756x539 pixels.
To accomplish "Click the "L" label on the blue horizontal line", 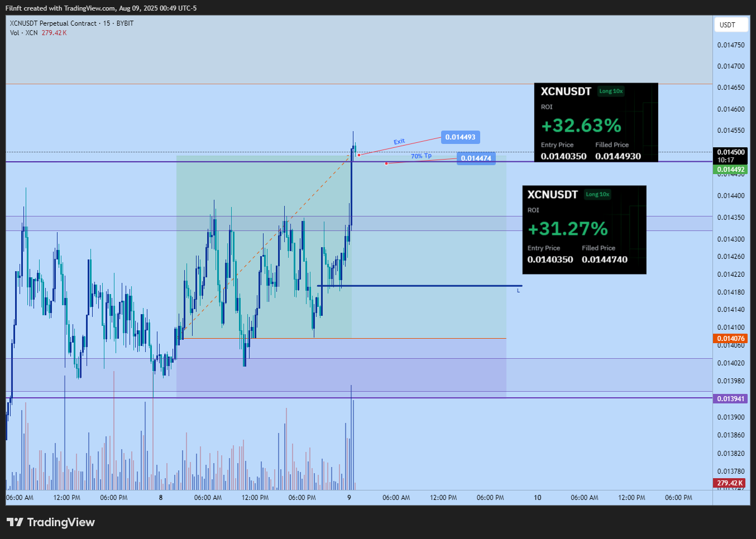I will [x=518, y=291].
